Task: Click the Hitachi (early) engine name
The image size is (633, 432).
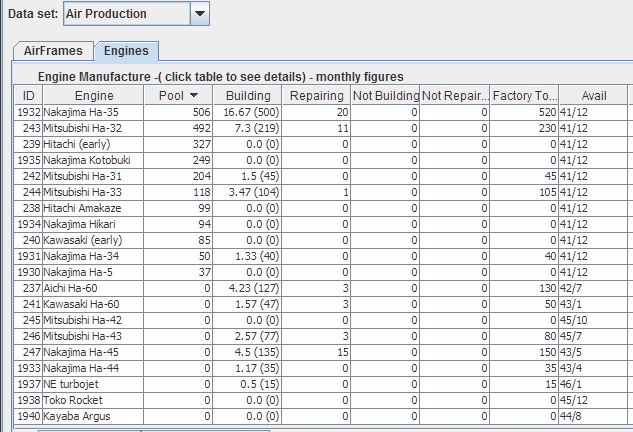Action: [x=77, y=144]
